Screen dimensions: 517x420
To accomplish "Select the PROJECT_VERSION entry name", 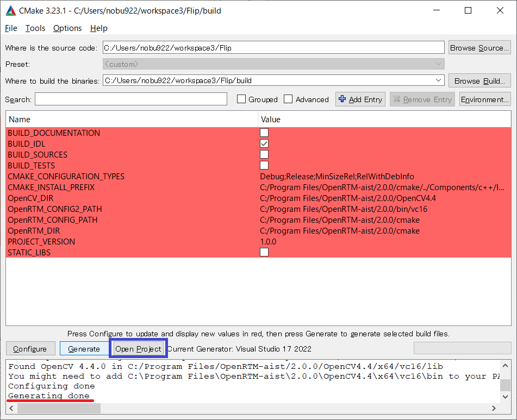I will pos(41,241).
